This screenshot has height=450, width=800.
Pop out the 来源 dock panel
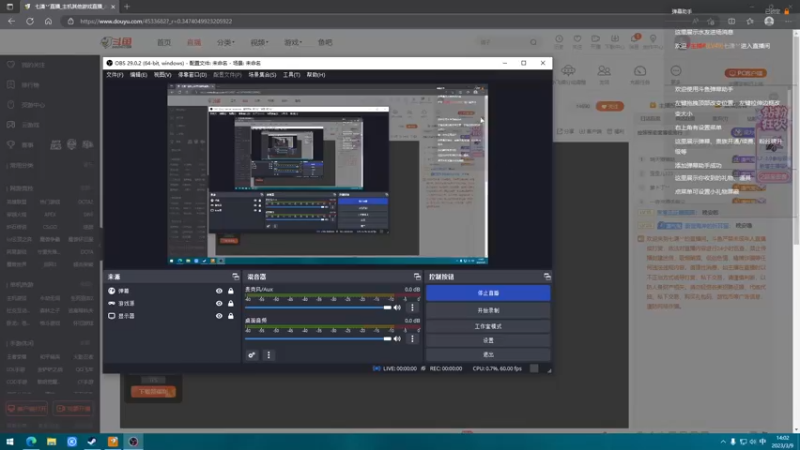coord(235,277)
